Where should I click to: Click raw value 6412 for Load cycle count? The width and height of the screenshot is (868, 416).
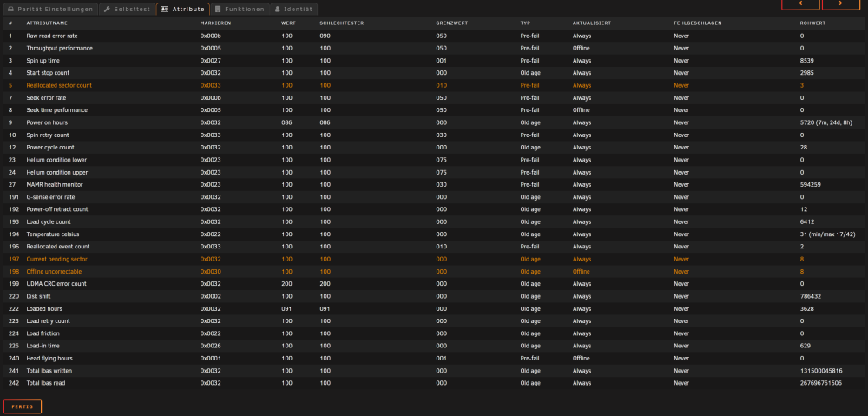(x=806, y=222)
